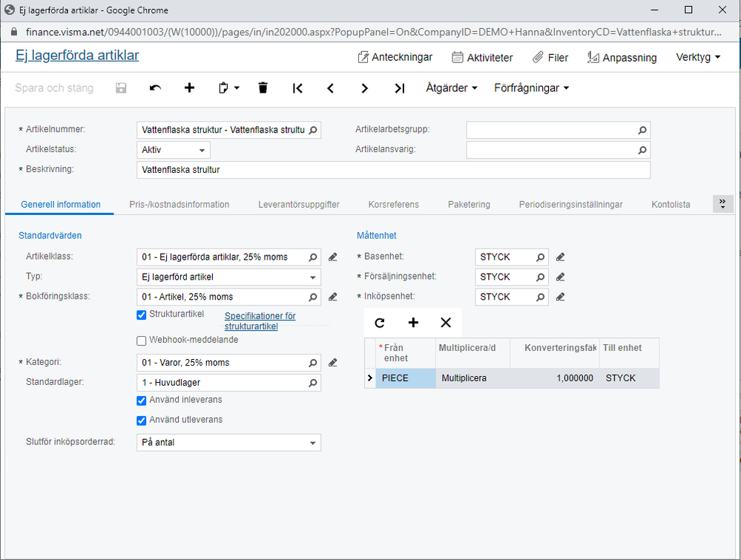Viewport: 741px width, 560px height.
Task: Switch to the Pris-/kostnadsinformation tab
Action: point(179,205)
